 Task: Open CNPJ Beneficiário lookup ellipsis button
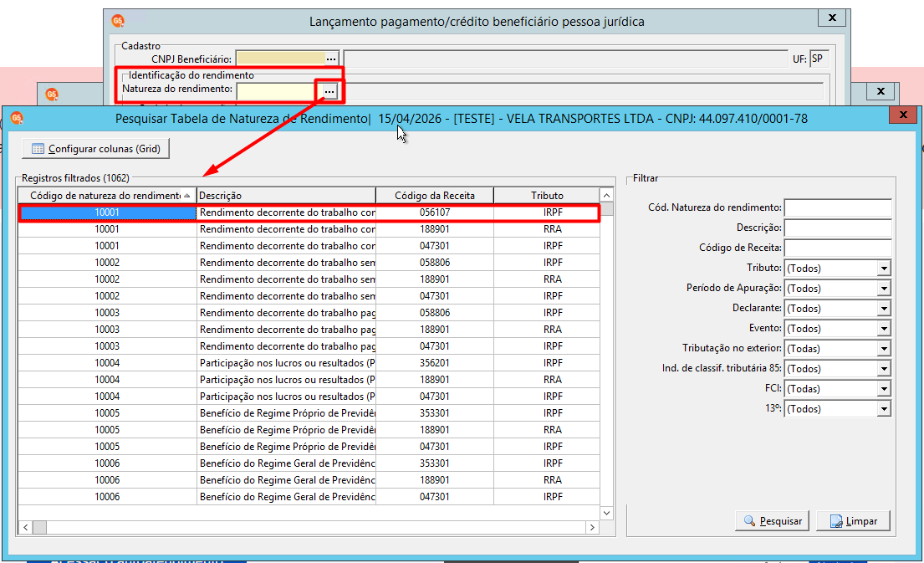(331, 59)
